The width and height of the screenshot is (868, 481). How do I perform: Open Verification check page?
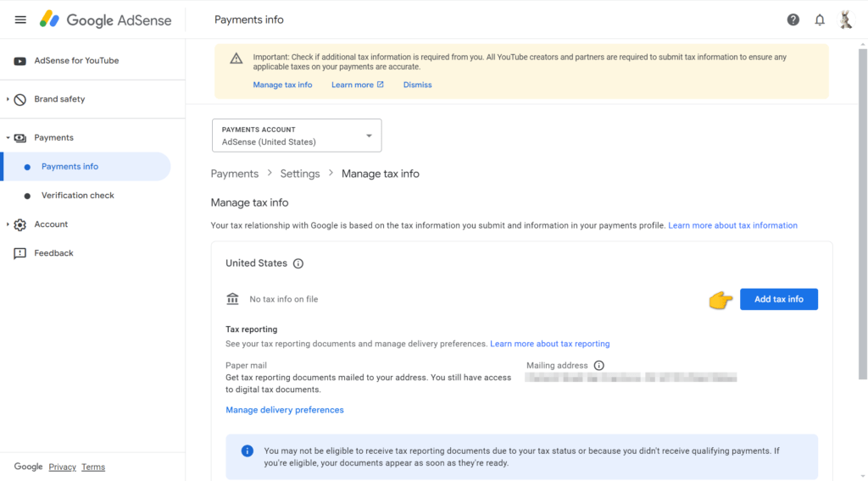point(77,196)
